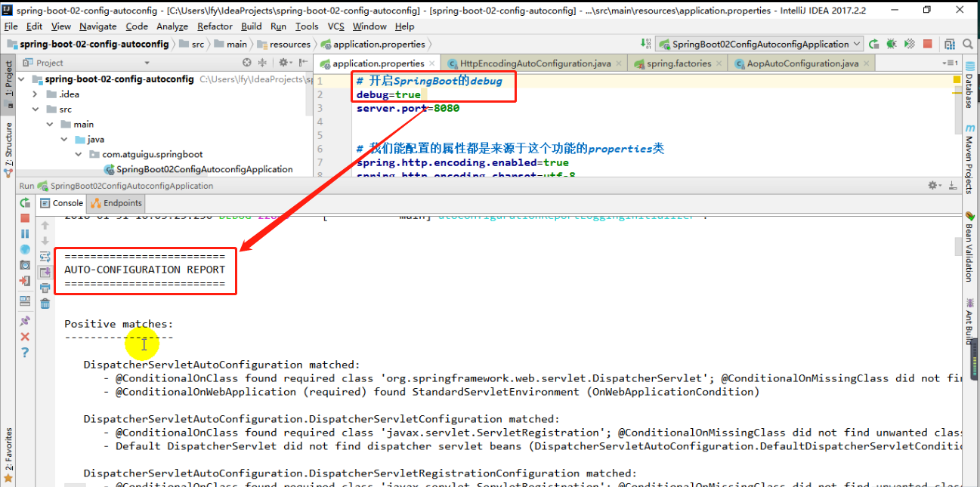Clear all console output with trash icon
Viewport: 980px width, 487px height.
pyautogui.click(x=45, y=304)
